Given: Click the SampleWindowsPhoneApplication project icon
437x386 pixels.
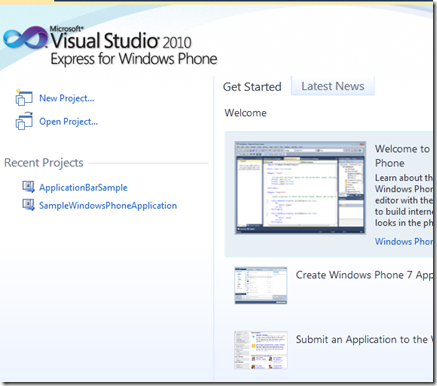Looking at the screenshot, I should tap(28, 205).
